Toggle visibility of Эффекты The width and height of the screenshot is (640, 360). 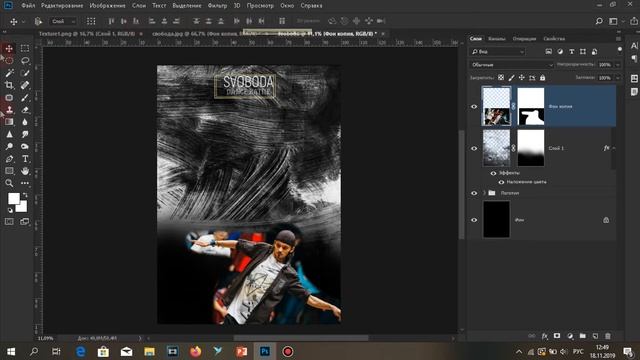click(493, 173)
